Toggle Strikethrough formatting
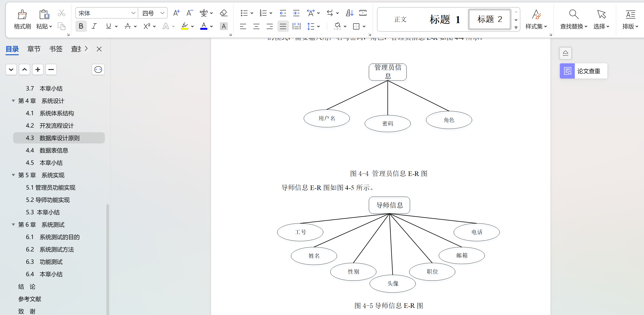 click(x=128, y=26)
